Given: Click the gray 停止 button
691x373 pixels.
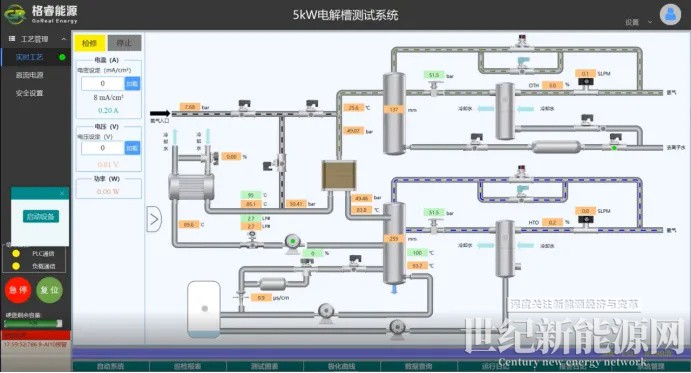Looking at the screenshot, I should (x=124, y=43).
